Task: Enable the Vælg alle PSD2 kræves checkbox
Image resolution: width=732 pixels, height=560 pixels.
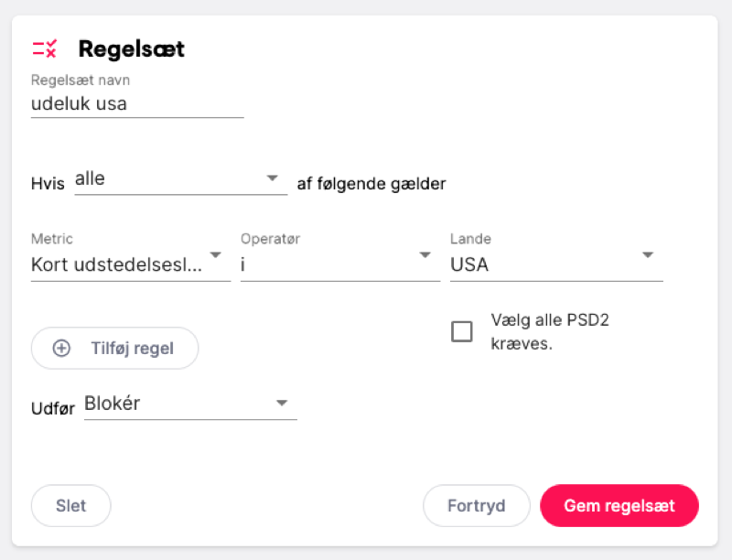Action: (x=462, y=331)
